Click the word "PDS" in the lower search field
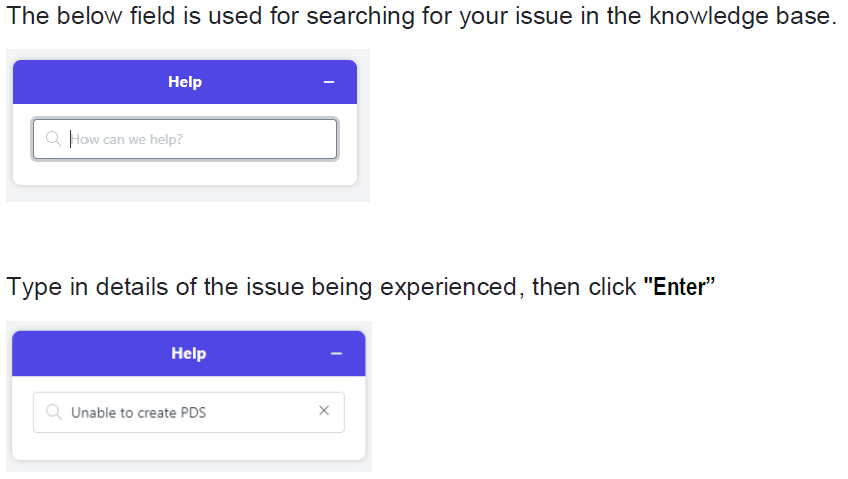 [x=193, y=413]
